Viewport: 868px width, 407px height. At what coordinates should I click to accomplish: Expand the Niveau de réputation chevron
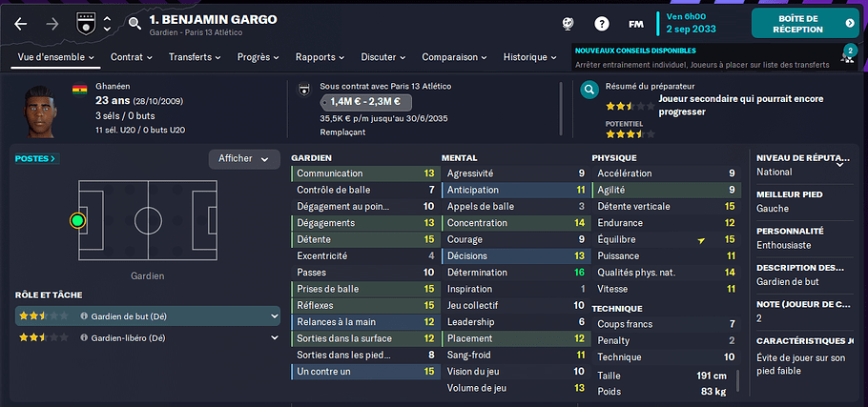(x=839, y=164)
